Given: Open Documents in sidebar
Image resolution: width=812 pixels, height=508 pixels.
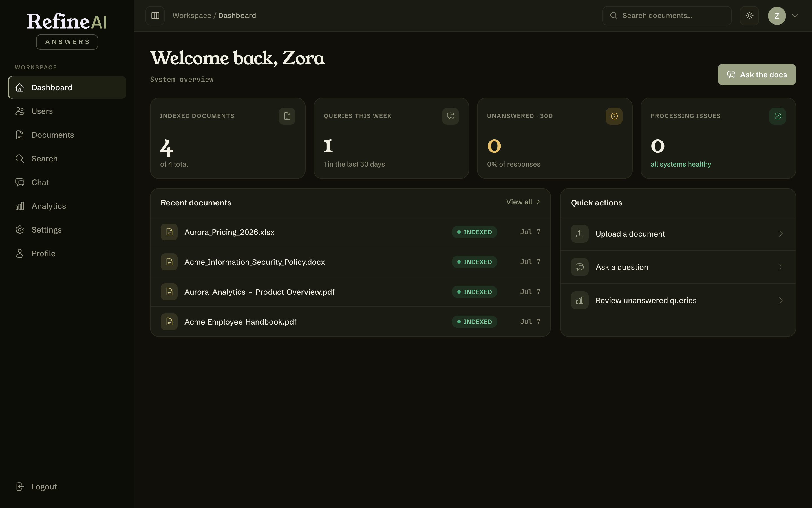Looking at the screenshot, I should pos(67,135).
